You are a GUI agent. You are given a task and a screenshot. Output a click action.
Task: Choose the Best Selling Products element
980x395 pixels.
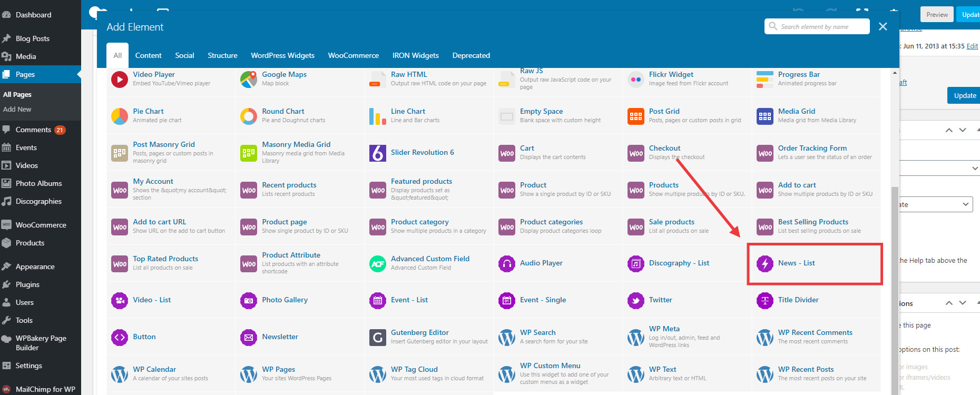coord(816,227)
